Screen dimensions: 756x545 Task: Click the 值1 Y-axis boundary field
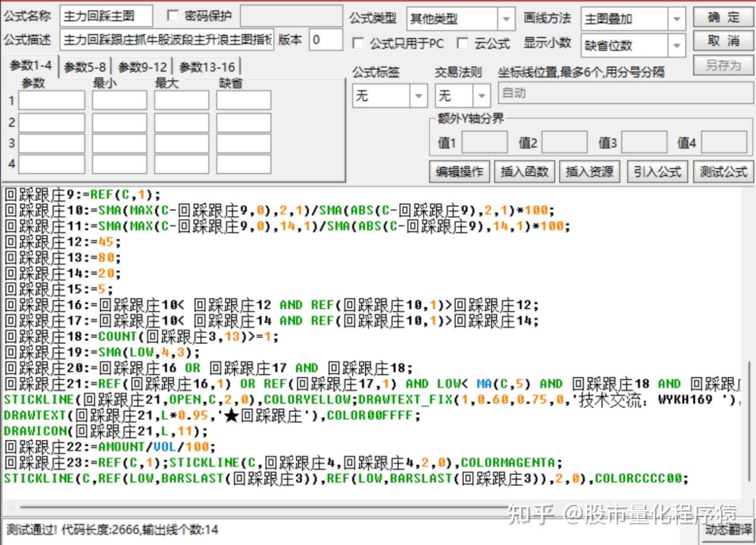pyautogui.click(x=485, y=142)
